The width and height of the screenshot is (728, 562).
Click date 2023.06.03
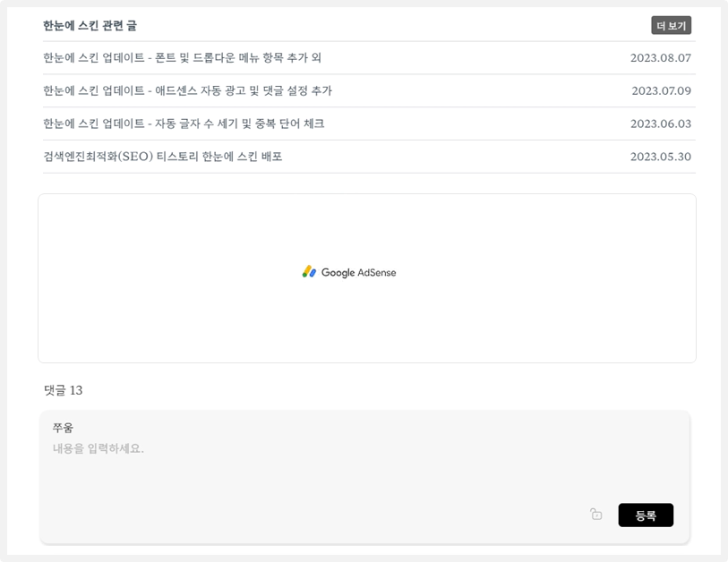click(660, 123)
